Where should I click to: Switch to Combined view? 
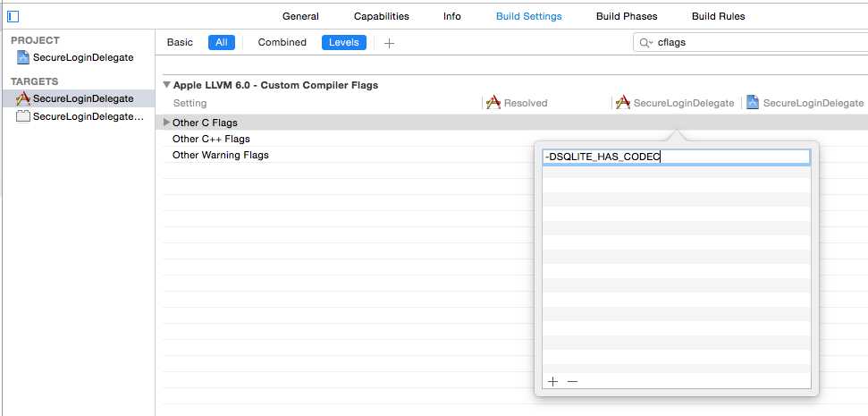point(282,42)
